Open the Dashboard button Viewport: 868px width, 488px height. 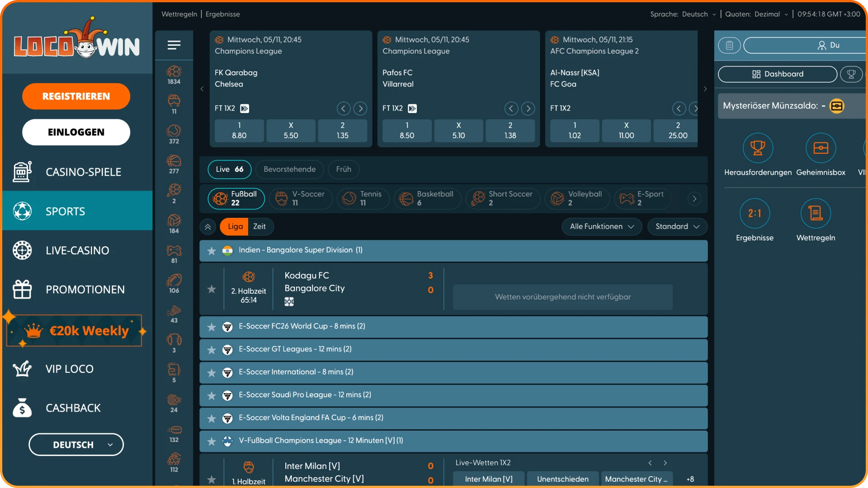[x=778, y=74]
